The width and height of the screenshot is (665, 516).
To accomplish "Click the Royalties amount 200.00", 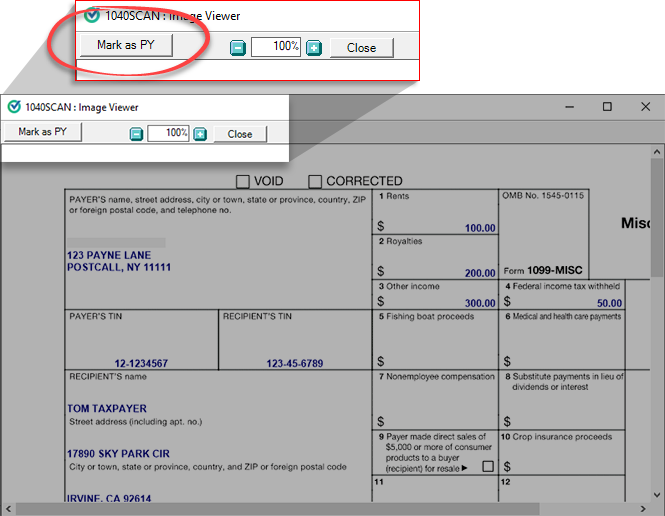I will pyautogui.click(x=480, y=273).
